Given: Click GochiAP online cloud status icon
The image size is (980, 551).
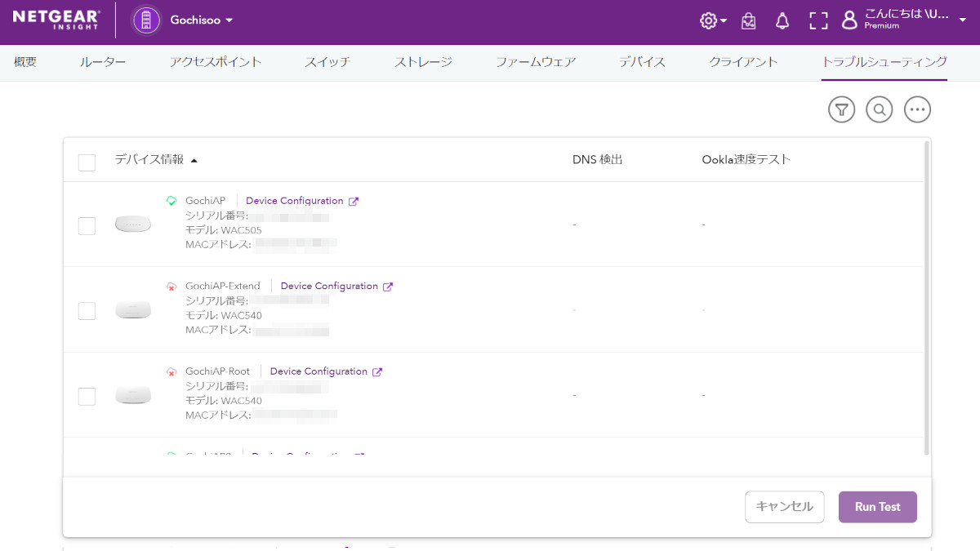Looking at the screenshot, I should pos(171,201).
